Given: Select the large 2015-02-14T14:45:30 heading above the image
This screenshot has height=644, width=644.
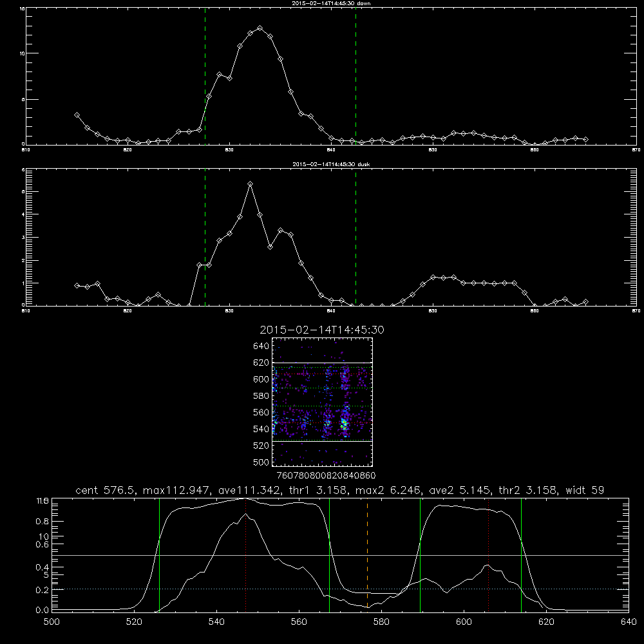Looking at the screenshot, I should pyautogui.click(x=322, y=330).
